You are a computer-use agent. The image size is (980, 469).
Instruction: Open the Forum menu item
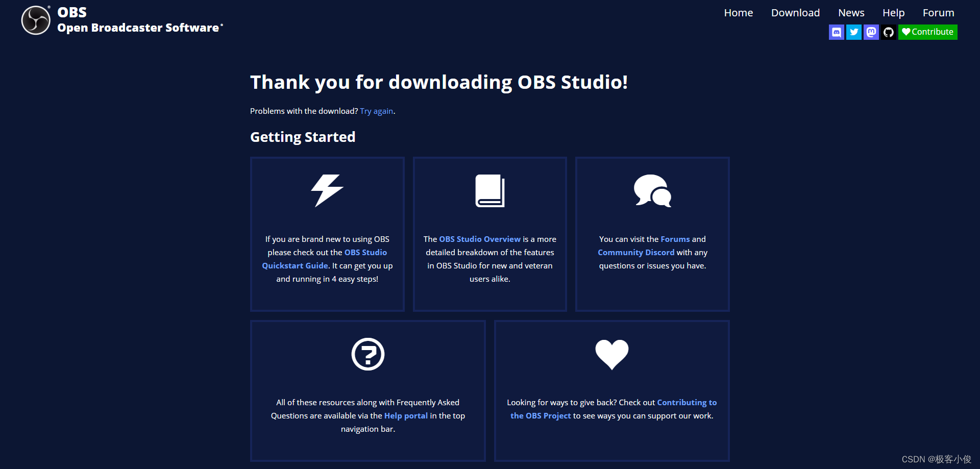(x=938, y=13)
